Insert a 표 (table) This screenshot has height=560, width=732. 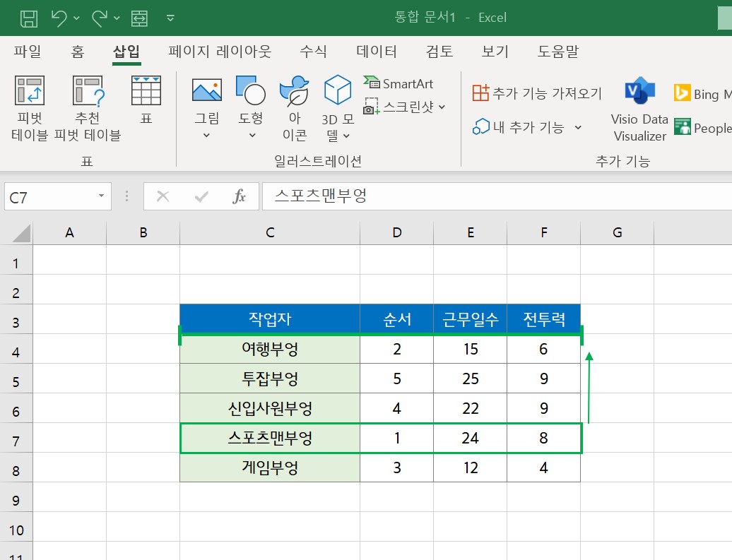[146, 100]
